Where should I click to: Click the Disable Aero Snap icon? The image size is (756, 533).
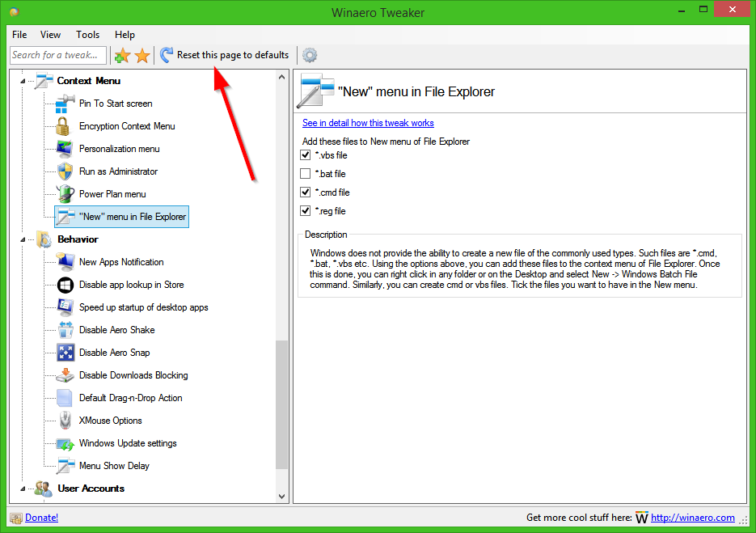pos(65,353)
